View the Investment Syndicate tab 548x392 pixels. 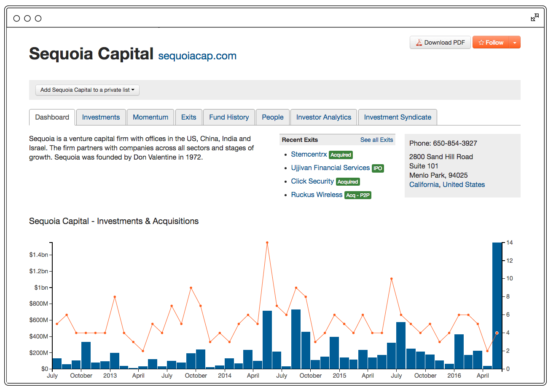click(x=398, y=117)
